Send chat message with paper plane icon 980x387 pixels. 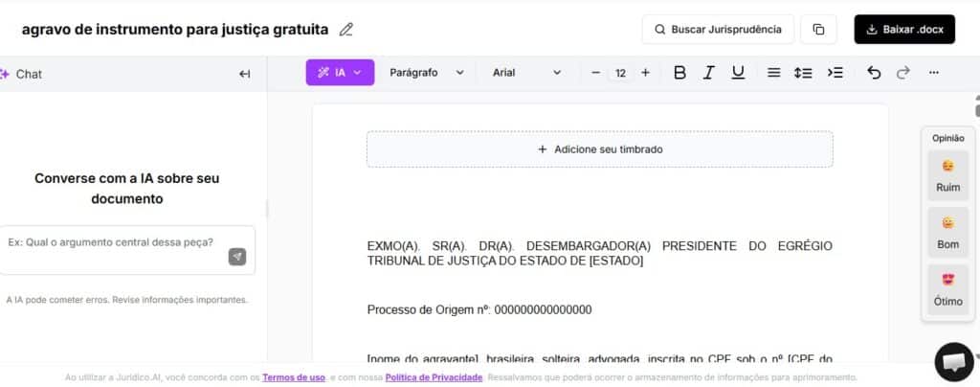click(237, 257)
